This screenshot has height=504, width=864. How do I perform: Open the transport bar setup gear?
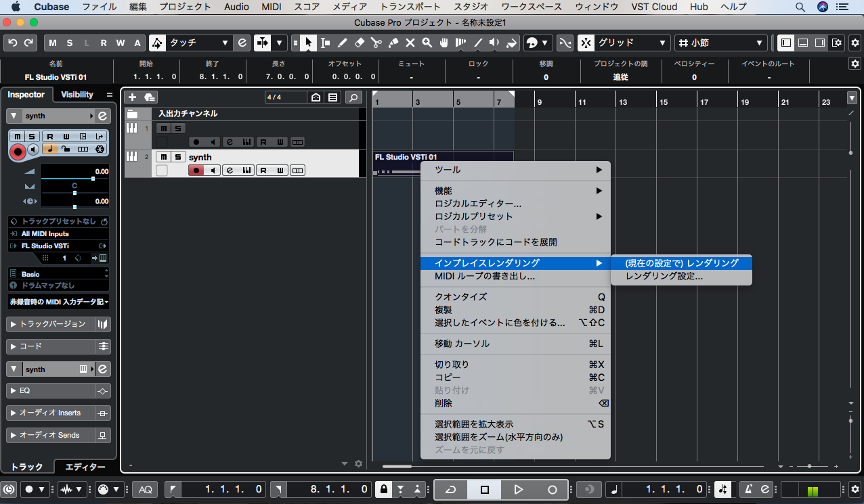(x=855, y=489)
